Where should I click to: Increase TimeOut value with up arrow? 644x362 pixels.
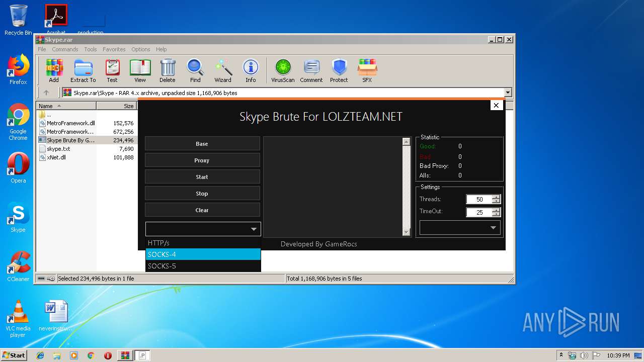coord(496,210)
